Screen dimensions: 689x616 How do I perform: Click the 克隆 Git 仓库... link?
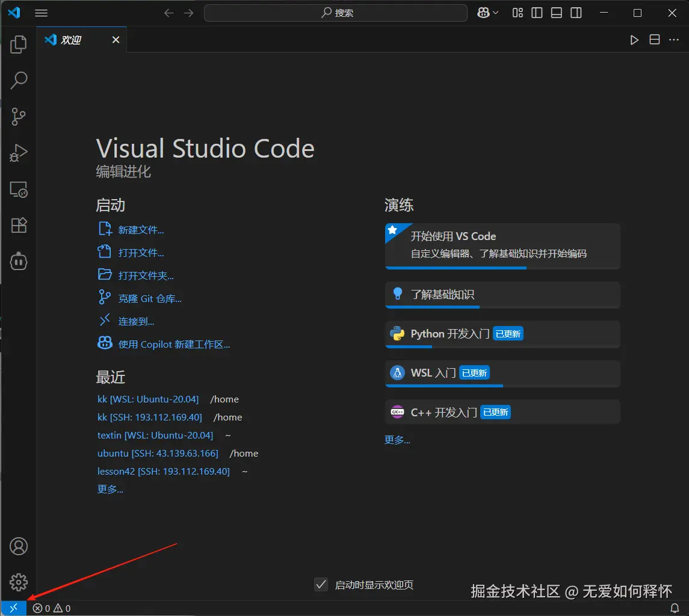click(x=150, y=298)
